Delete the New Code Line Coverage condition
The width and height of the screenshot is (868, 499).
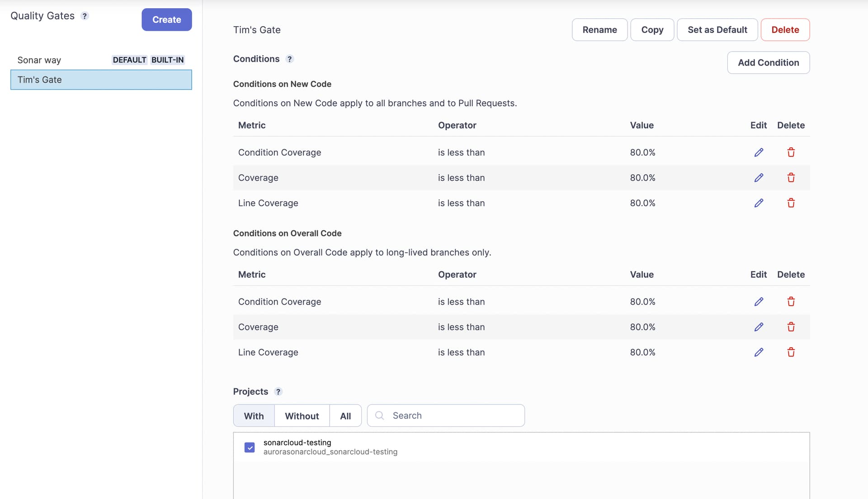(791, 203)
